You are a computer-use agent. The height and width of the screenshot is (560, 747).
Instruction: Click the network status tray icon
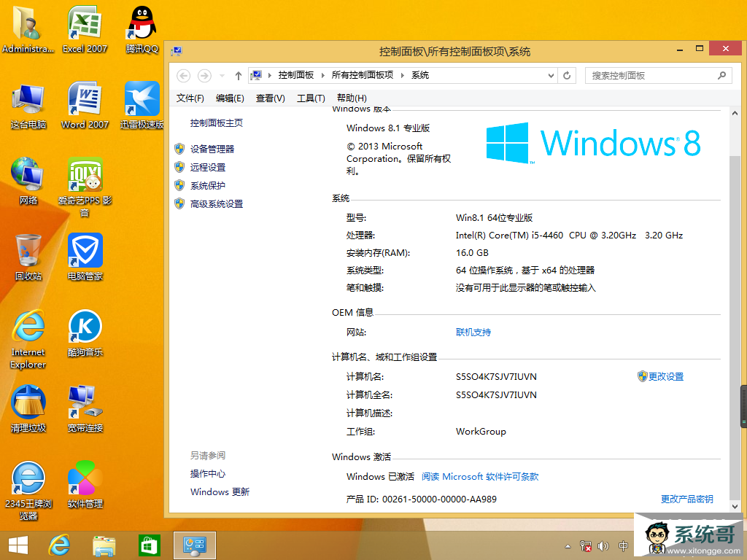(x=586, y=546)
